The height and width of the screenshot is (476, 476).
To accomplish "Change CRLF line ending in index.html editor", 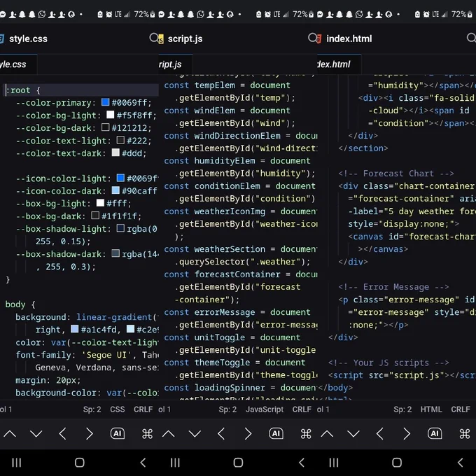I will [x=461, y=409].
